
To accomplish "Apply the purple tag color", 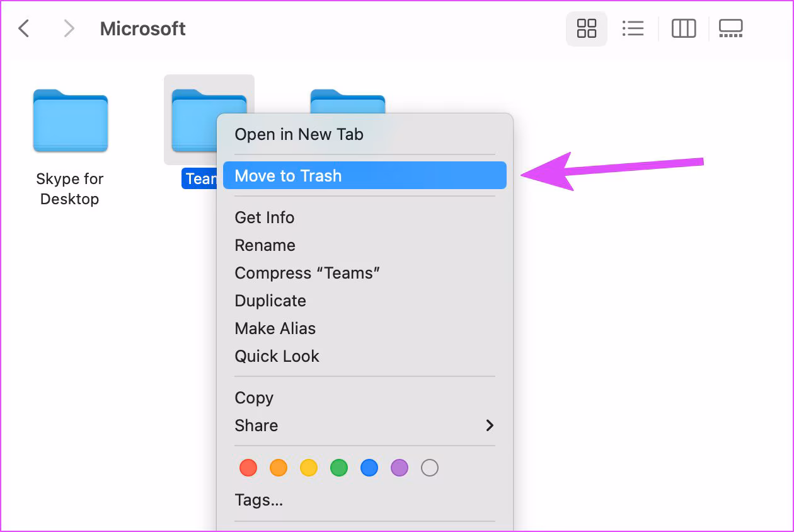I will pos(400,468).
